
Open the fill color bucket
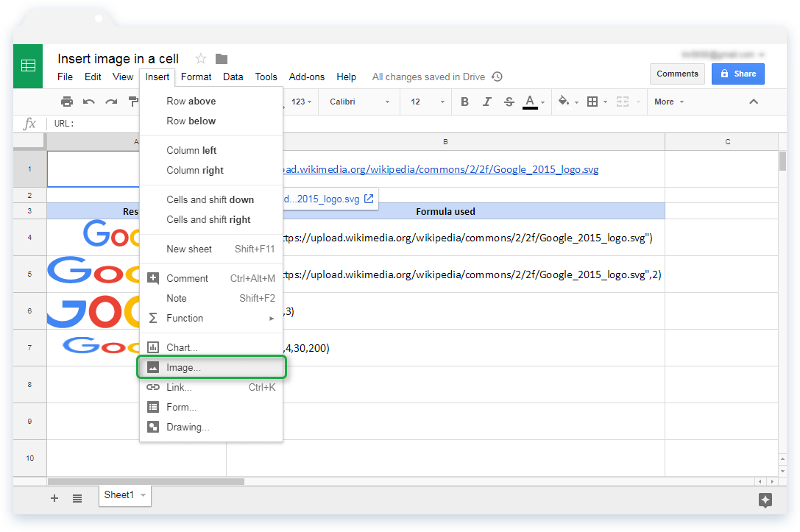568,102
